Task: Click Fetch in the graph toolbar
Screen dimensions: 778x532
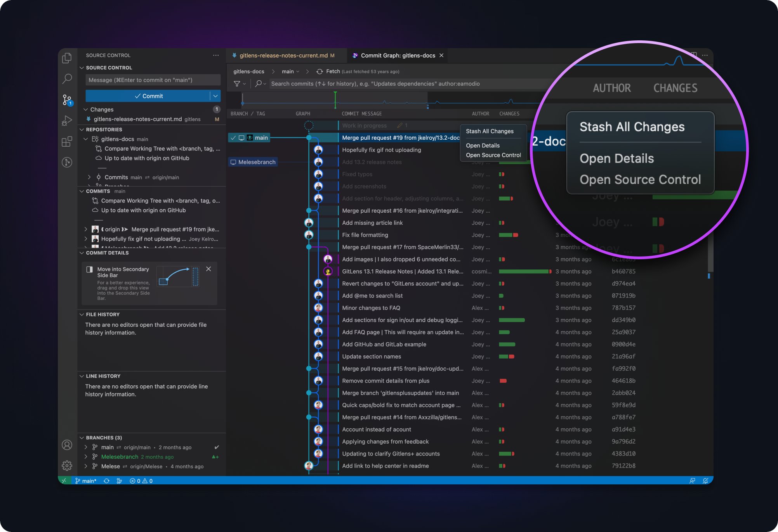Action: [333, 71]
